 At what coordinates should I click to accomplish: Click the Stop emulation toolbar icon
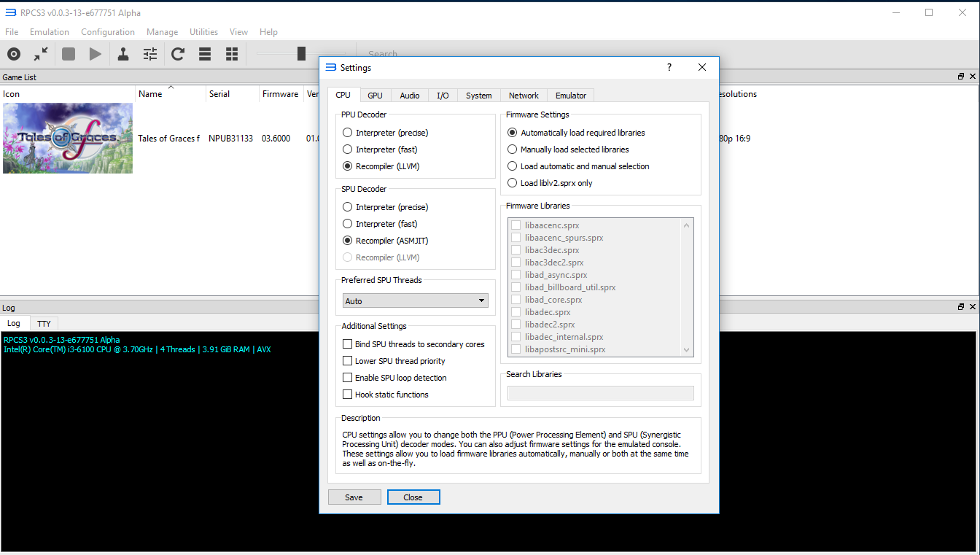click(69, 54)
